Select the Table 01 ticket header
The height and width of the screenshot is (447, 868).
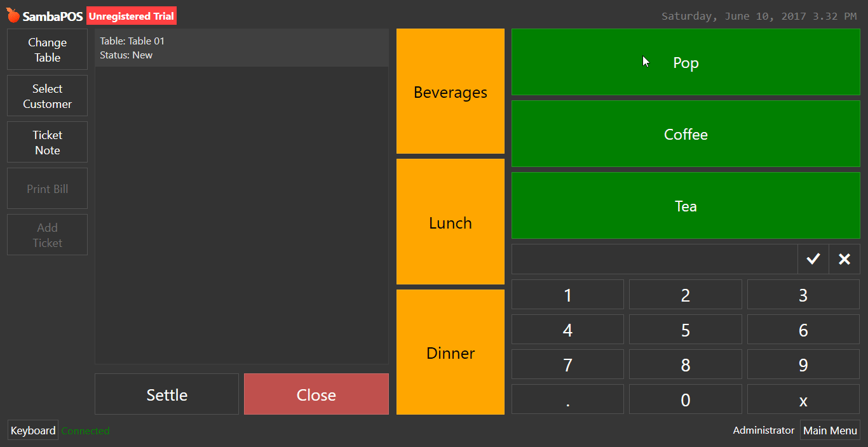pyautogui.click(x=241, y=48)
